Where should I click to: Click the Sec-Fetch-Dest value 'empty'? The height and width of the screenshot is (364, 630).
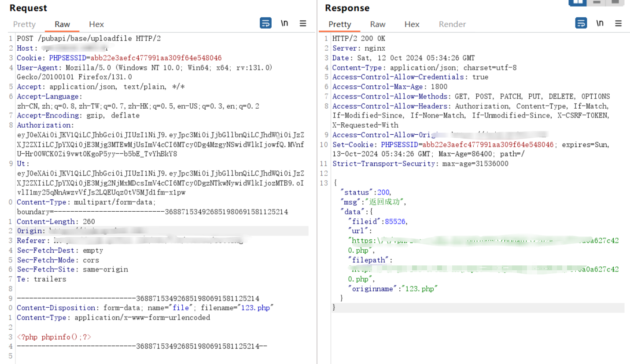pos(93,250)
